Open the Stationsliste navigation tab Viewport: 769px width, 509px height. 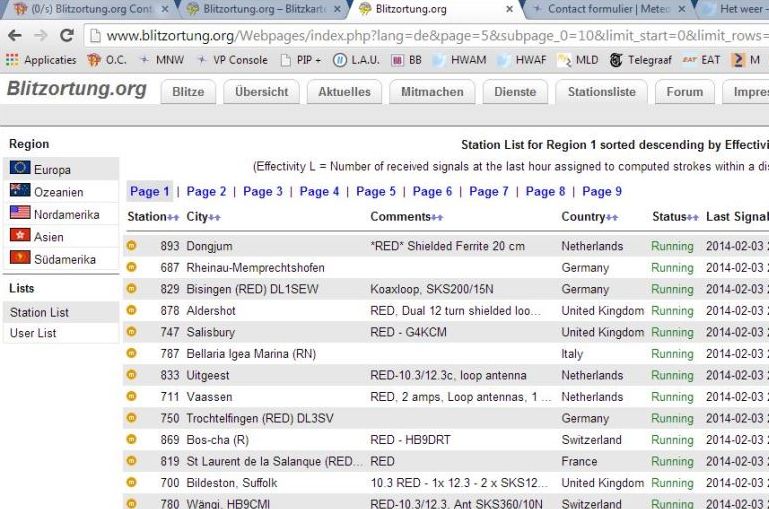pyautogui.click(x=601, y=92)
